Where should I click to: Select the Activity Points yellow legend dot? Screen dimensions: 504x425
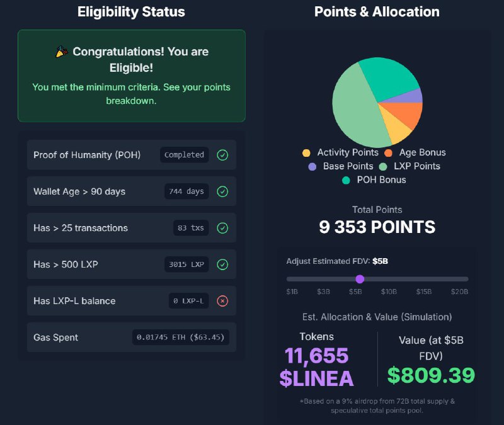point(306,153)
